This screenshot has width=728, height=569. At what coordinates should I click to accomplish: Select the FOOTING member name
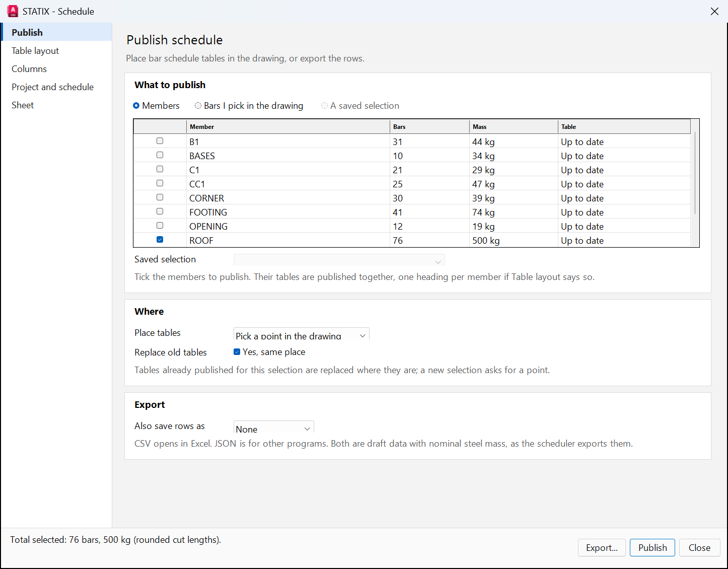(x=208, y=212)
